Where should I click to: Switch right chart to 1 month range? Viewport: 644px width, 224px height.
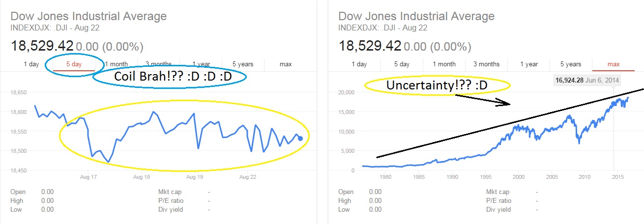[444, 64]
